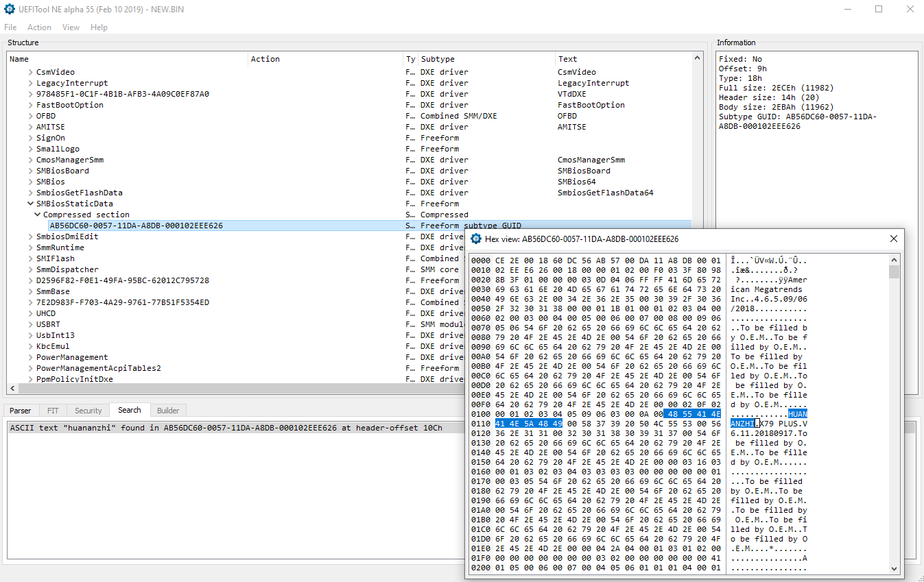Select the PpmPolicyInitDxe tree item
The image size is (924, 582).
point(75,379)
